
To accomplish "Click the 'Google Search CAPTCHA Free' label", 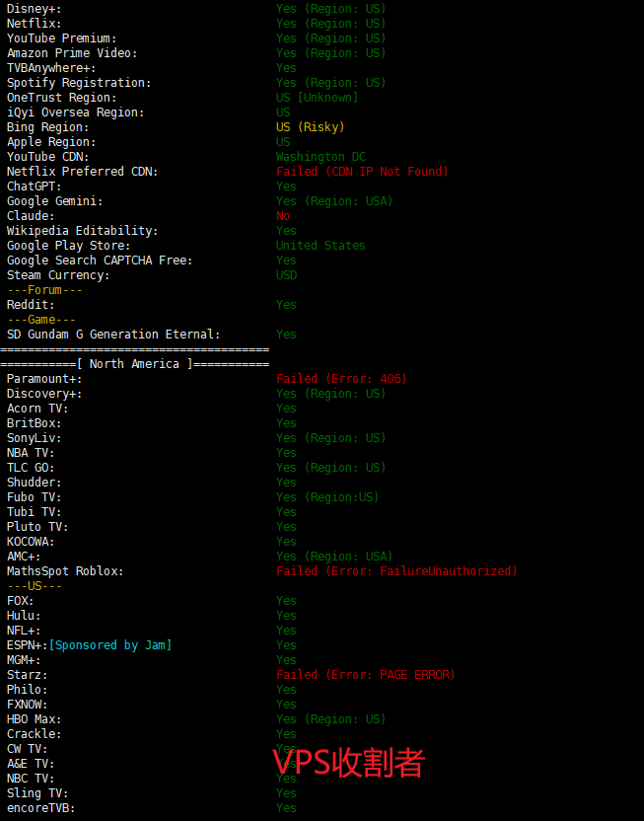I will 100,261.
